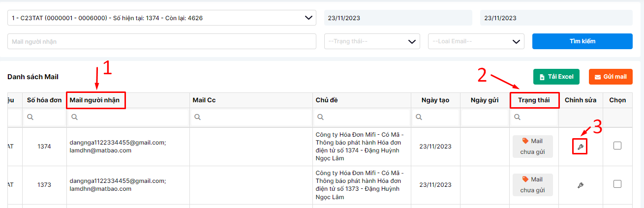Viewport: 644px width, 208px height.
Task: Tick the checkbox for invoice 1373 row
Action: (617, 184)
